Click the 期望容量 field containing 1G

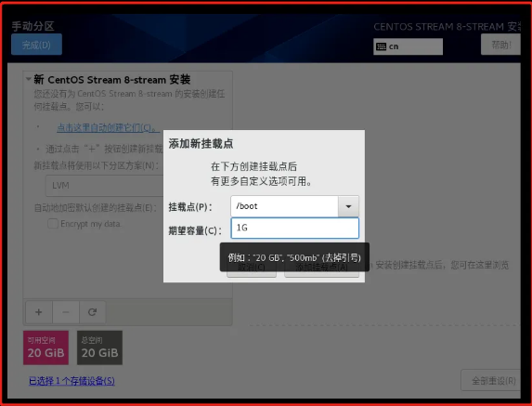295,228
